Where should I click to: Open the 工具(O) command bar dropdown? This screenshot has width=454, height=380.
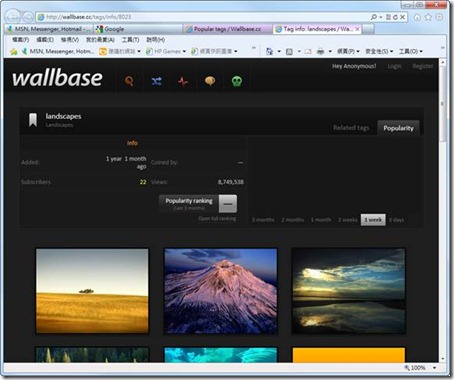coord(411,51)
